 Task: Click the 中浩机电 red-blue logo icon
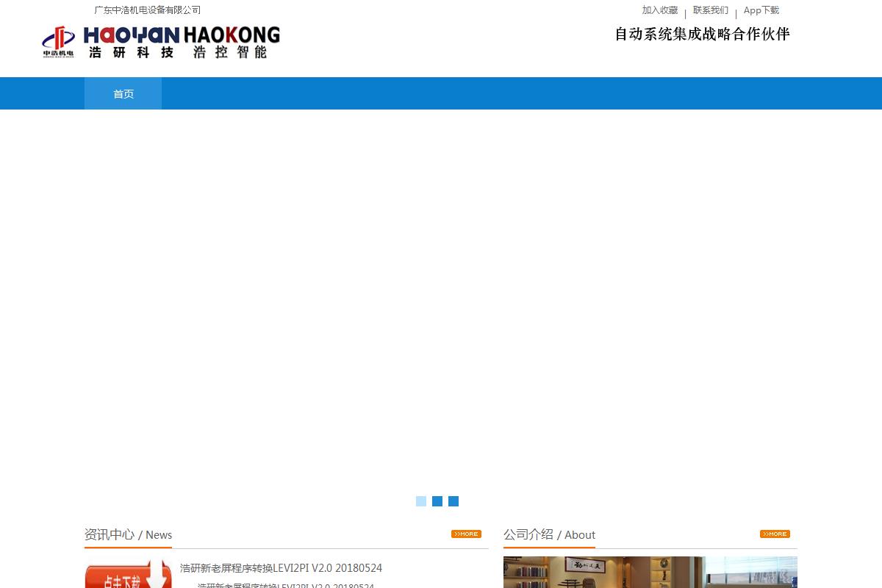[58, 42]
